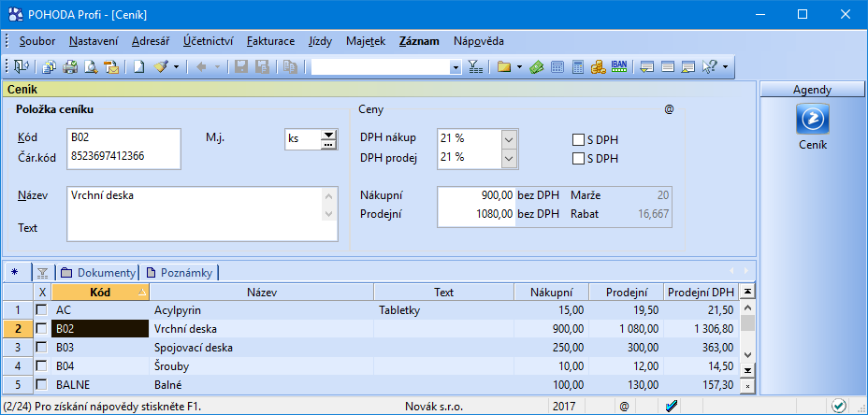Sort table by Kód column header
This screenshot has width=868, height=415.
click(x=100, y=293)
